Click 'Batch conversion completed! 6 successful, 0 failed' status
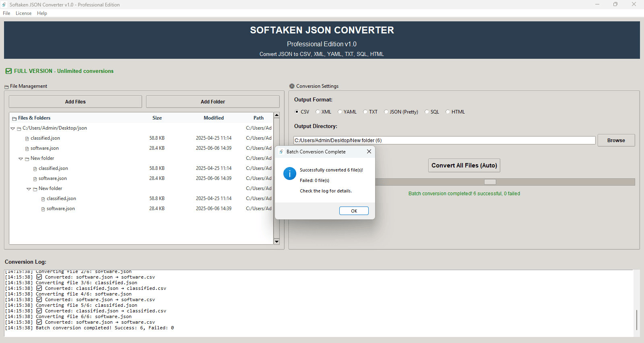The width and height of the screenshot is (644, 343). tap(464, 194)
